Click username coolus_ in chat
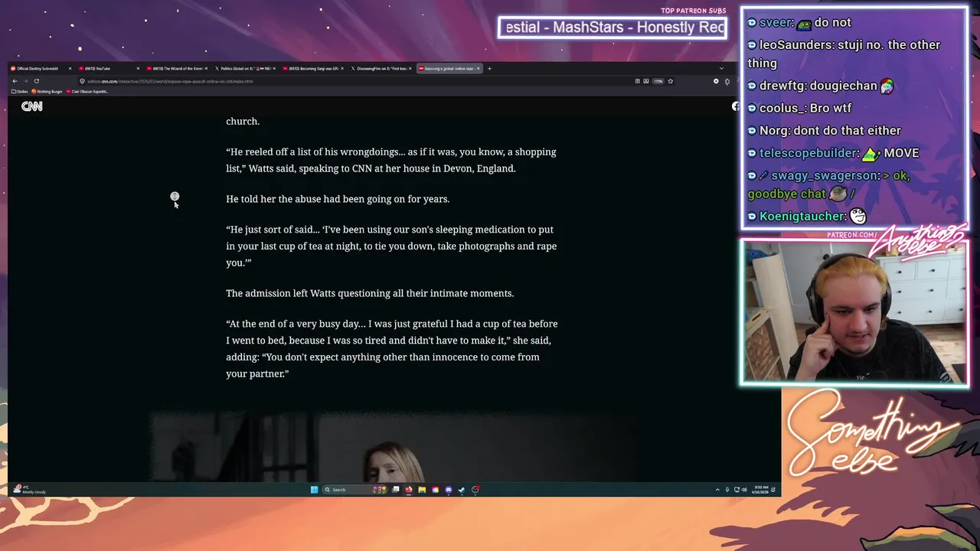 click(782, 109)
